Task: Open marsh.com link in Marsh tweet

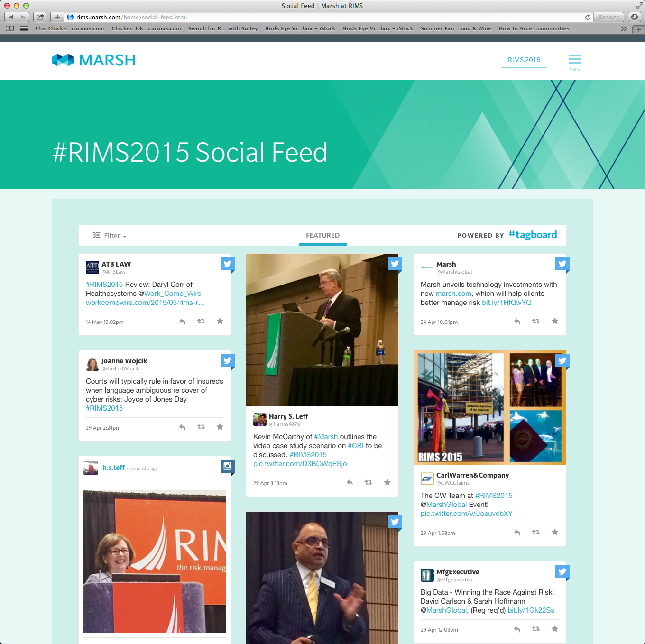Action: pyautogui.click(x=453, y=294)
